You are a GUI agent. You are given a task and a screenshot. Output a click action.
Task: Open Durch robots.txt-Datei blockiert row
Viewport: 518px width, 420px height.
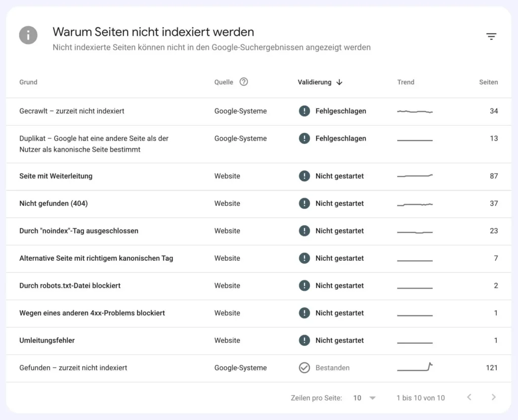point(70,286)
